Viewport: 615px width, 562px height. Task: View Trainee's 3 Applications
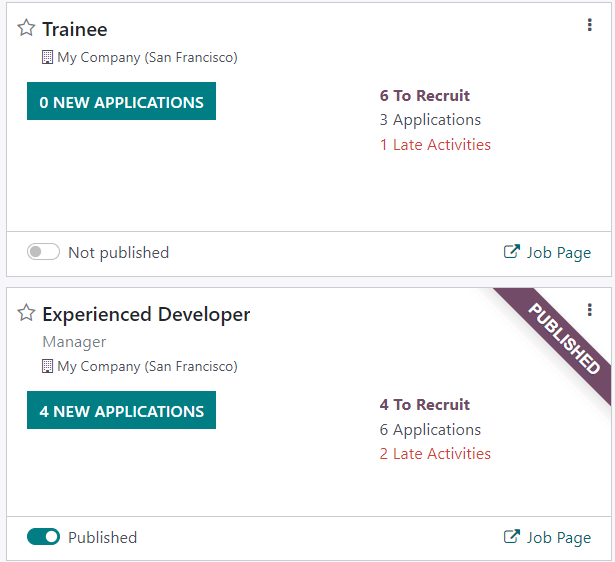[430, 120]
